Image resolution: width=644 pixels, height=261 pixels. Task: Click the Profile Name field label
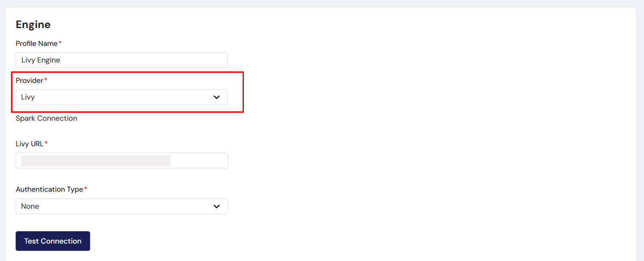(37, 43)
